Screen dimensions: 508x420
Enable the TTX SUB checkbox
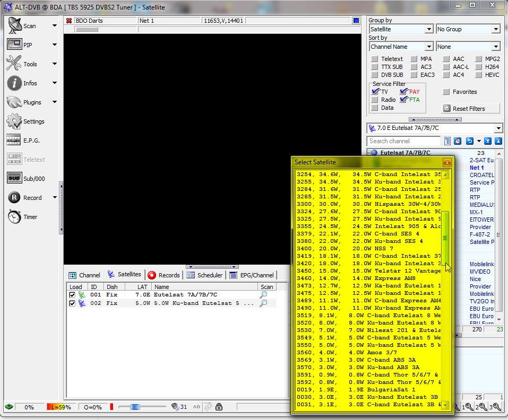(375, 67)
